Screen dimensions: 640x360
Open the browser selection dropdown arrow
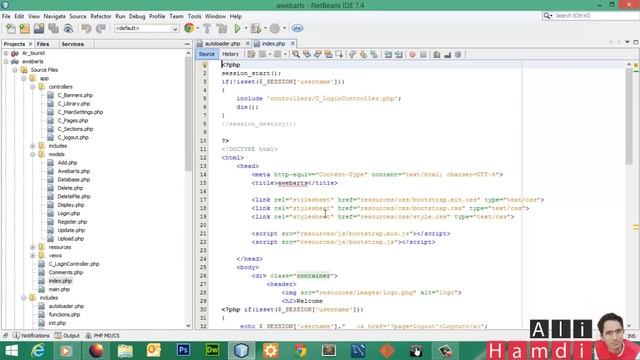point(198,29)
